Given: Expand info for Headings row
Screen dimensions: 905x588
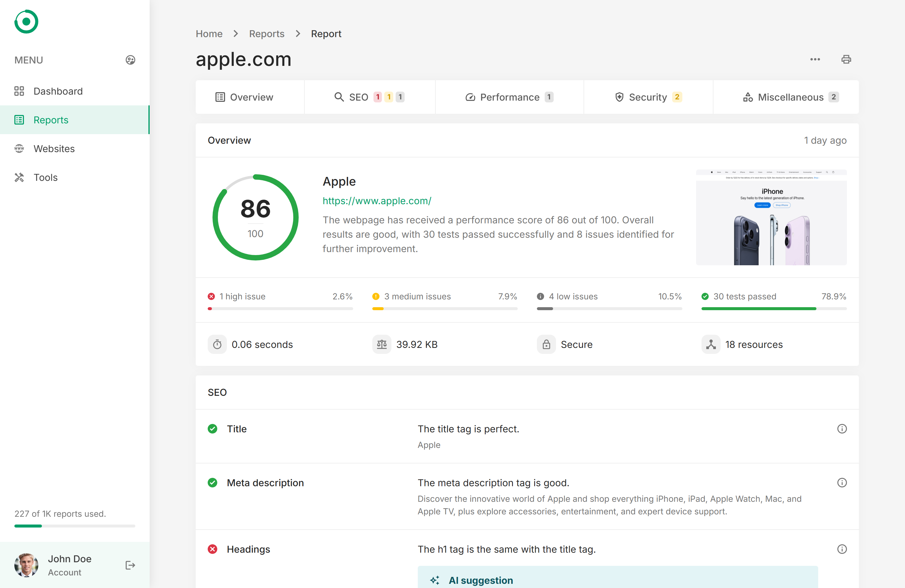Looking at the screenshot, I should click(x=842, y=549).
